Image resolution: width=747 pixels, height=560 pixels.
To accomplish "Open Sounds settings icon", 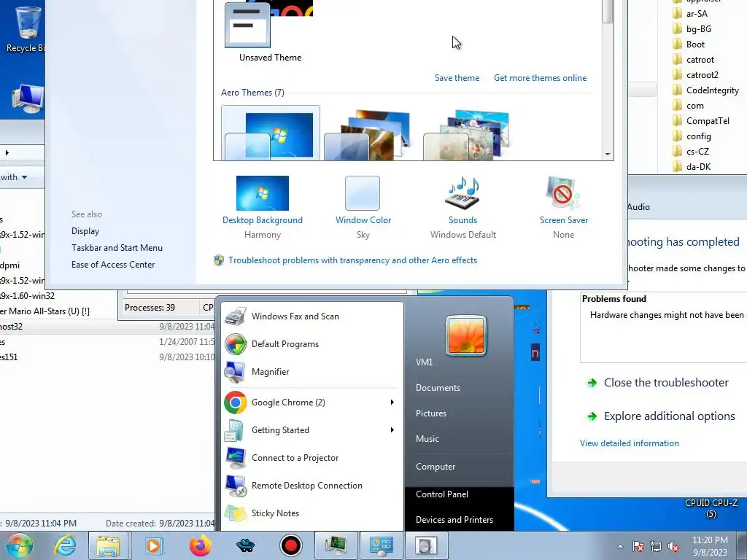I will (462, 193).
